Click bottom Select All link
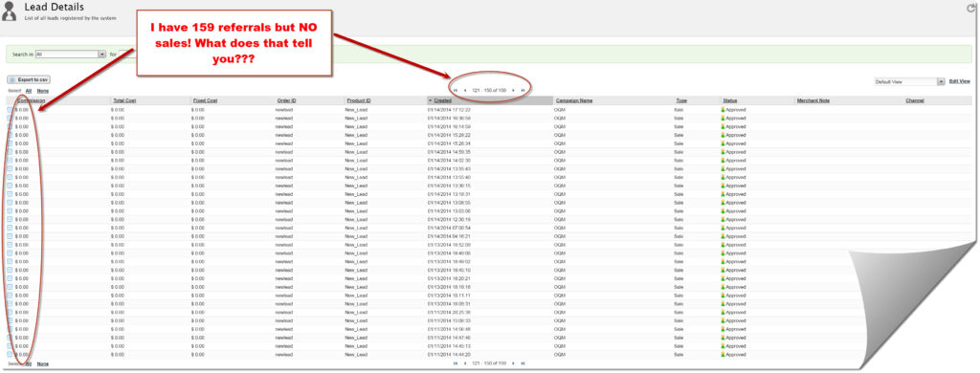This screenshot has height=373, width=980. click(x=29, y=363)
